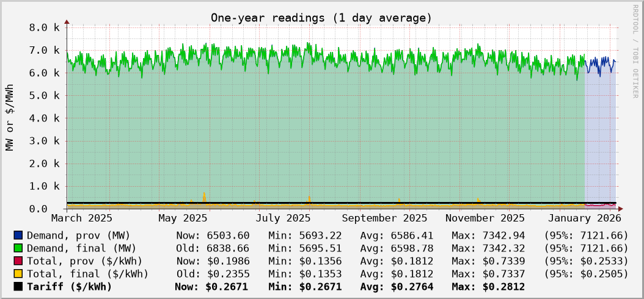Image resolution: width=644 pixels, height=299 pixels.
Task: Click the Tariff ($/kWh) legend text
Action: tap(70, 287)
